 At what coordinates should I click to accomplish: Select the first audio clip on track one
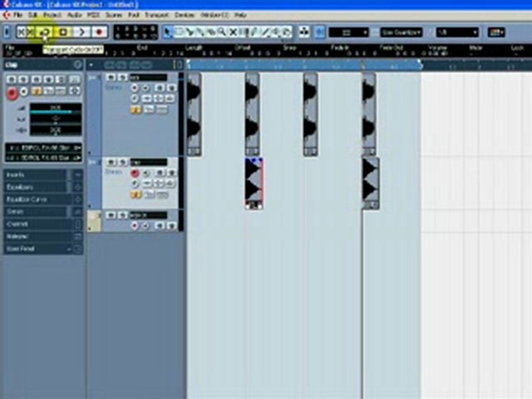194,114
